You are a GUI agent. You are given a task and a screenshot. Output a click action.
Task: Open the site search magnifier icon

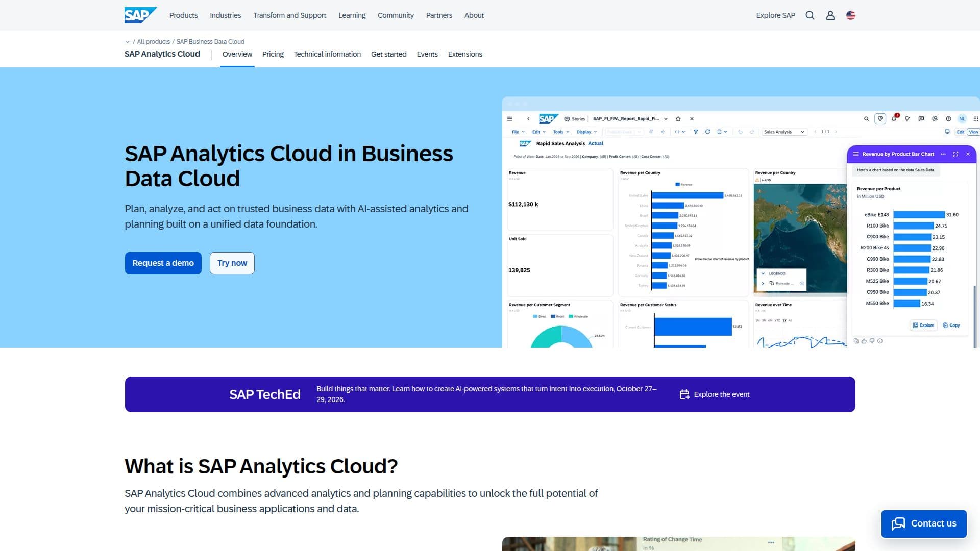(810, 15)
